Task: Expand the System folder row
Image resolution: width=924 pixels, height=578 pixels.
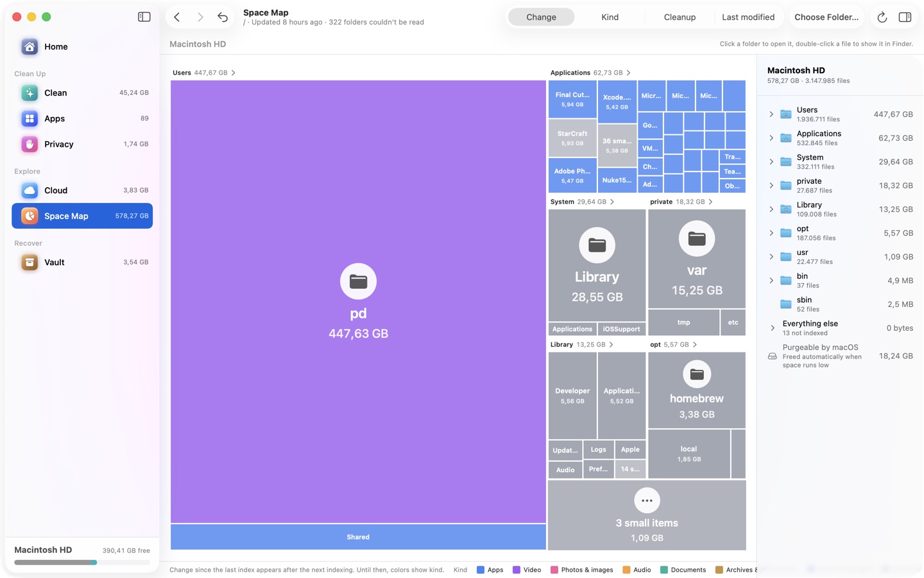Action: coord(771,162)
